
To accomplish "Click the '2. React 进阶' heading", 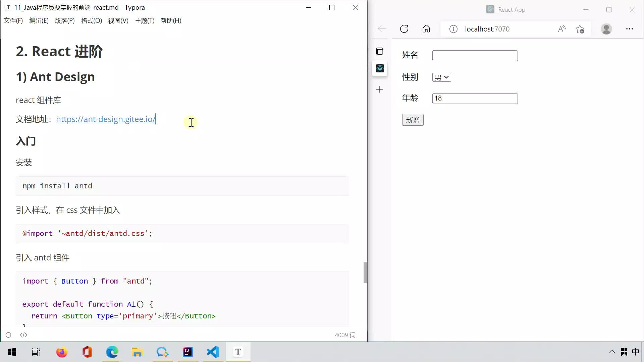I will [x=59, y=52].
